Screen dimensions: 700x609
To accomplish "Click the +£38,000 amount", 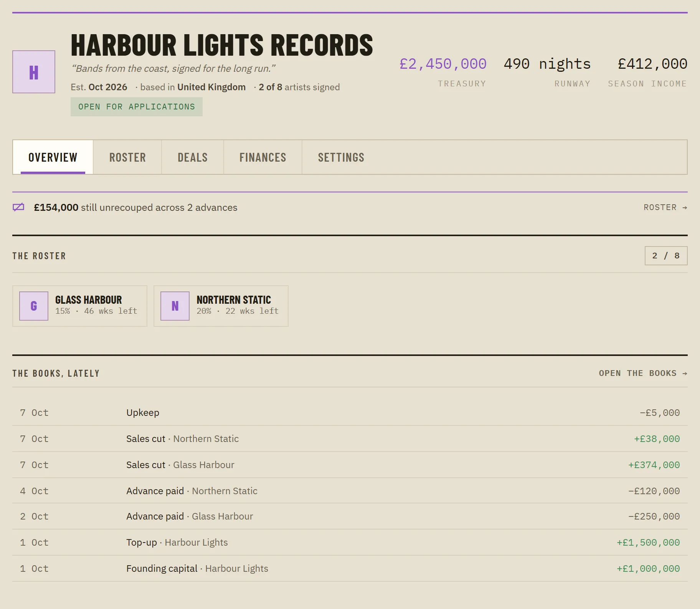I will [657, 439].
